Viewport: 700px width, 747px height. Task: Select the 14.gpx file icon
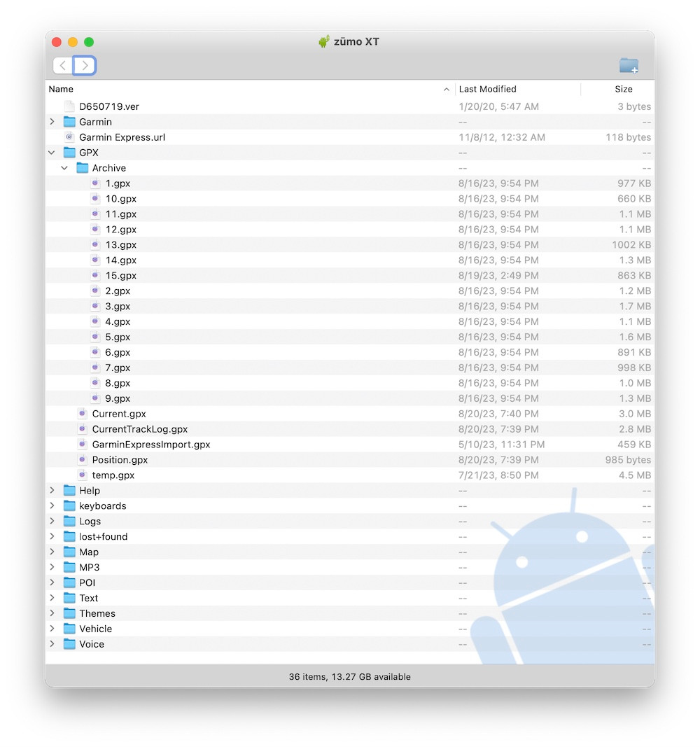click(x=95, y=260)
